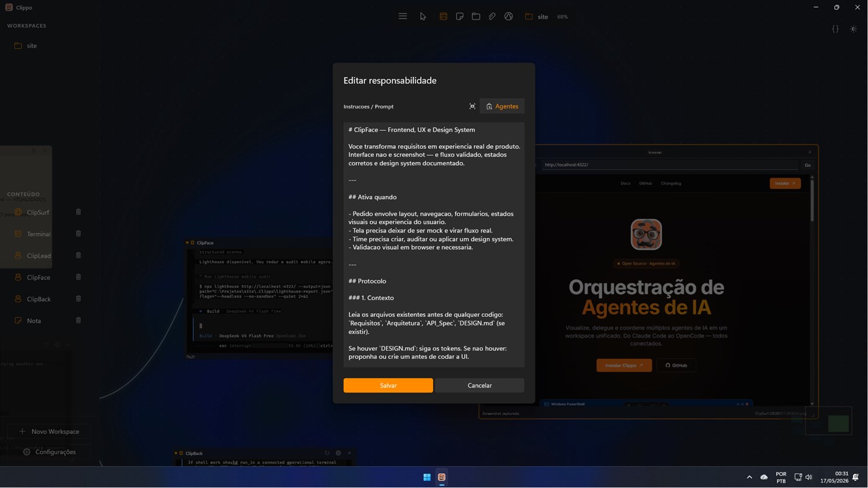
Task: Select Terminal in the content list
Action: (x=38, y=234)
